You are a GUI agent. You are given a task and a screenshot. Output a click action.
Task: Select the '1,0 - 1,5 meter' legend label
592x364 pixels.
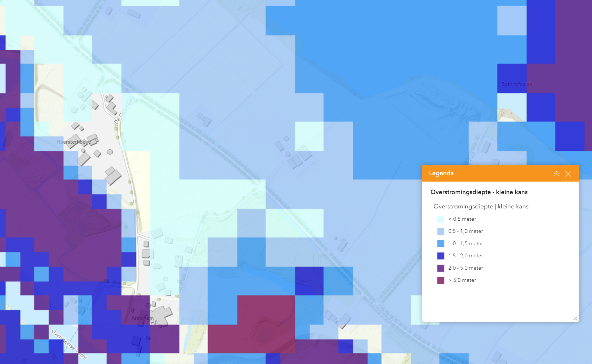click(466, 243)
